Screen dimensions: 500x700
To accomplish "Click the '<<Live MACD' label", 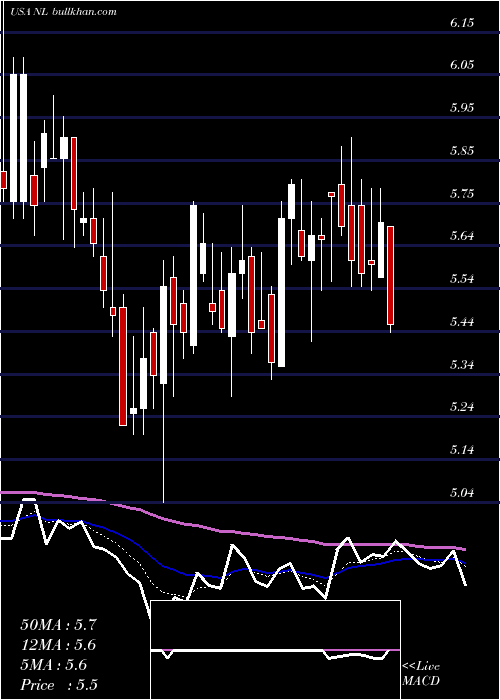I will [x=421, y=674].
